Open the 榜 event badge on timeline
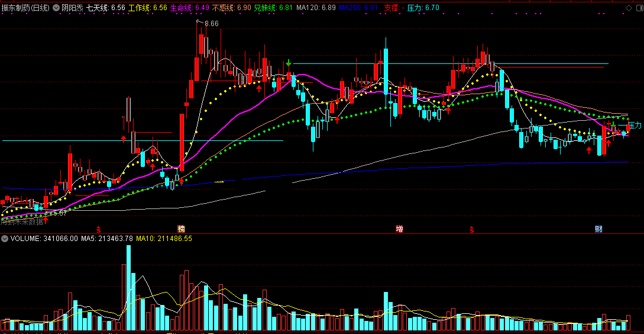The height and width of the screenshot is (334, 644). point(181,229)
